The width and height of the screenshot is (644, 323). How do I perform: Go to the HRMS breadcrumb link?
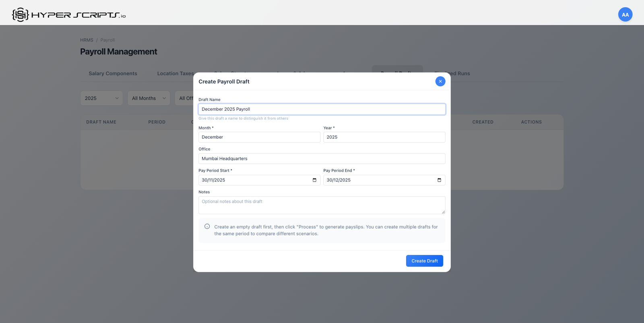[x=87, y=40]
